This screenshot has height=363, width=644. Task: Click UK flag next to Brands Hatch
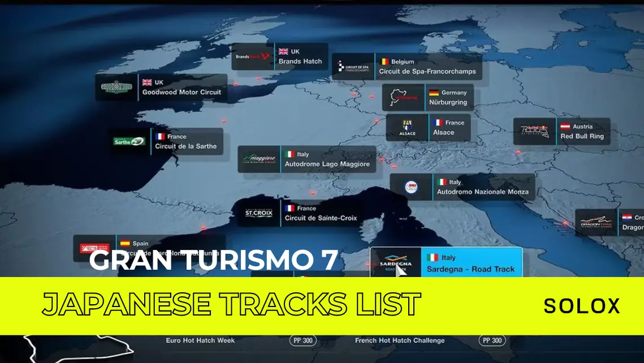283,51
